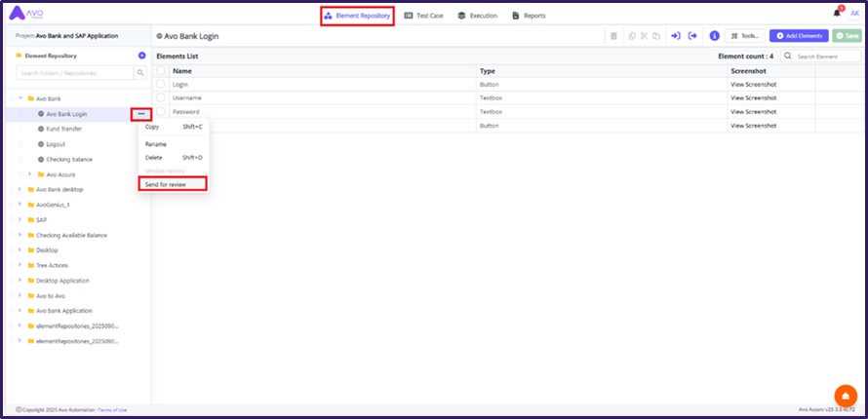Tick the checkbox for the Login element
This screenshot has height=419, width=868.
click(x=161, y=85)
